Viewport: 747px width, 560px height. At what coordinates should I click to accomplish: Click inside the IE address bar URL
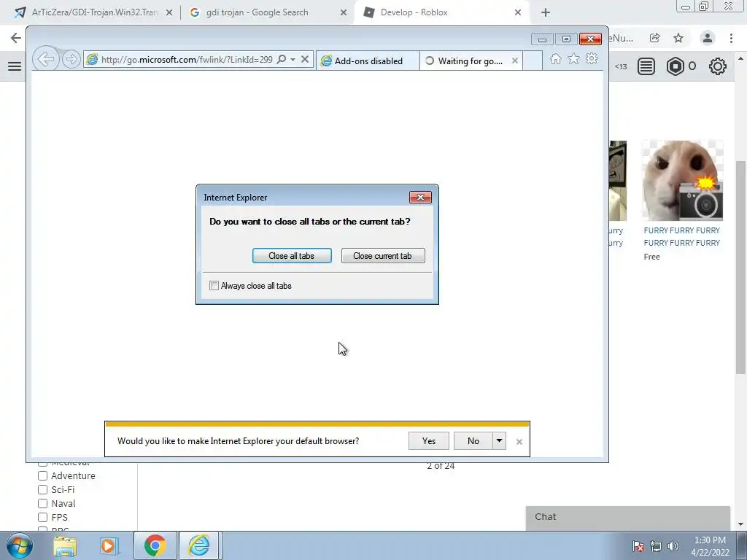[187, 60]
